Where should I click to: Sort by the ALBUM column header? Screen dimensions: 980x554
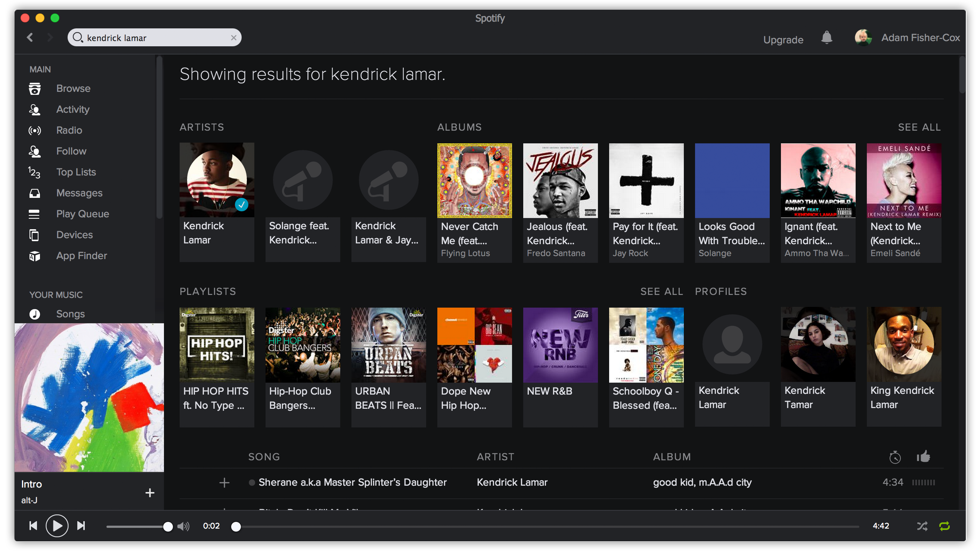click(x=672, y=457)
